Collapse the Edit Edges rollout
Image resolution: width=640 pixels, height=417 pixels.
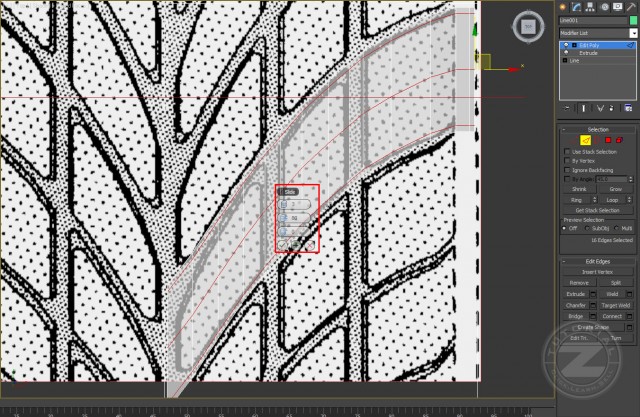(598, 261)
